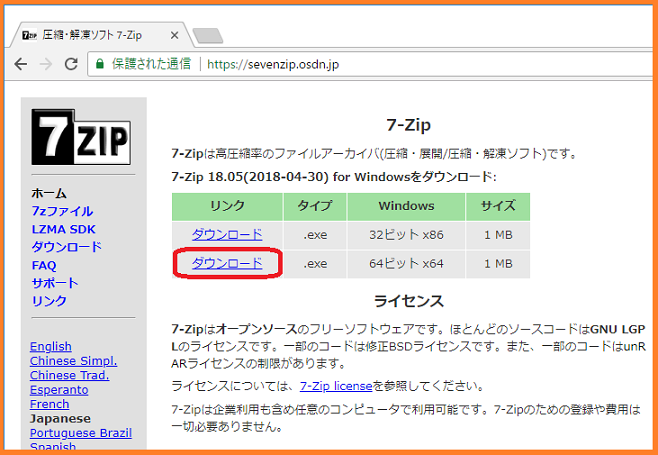Click the 64ビット x64 table cell
This screenshot has width=658, height=455.
tap(406, 264)
